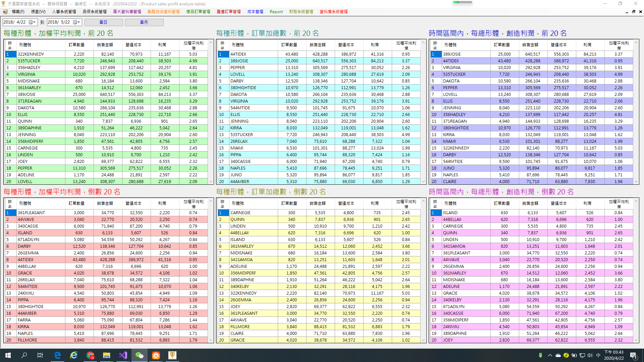Click the 利潤 column header in top-middle table
This screenshot has width=644, height=362.
pyautogui.click(x=375, y=45)
